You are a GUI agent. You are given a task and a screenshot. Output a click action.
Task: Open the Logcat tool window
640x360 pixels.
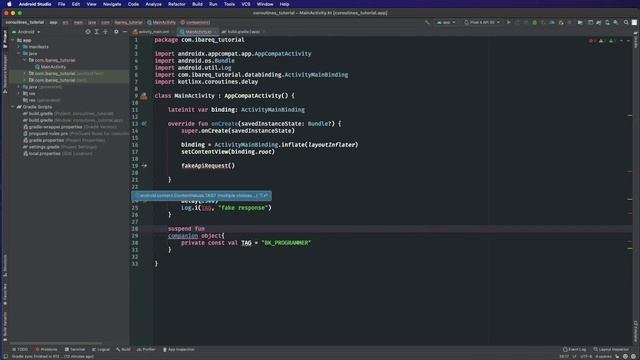click(101, 349)
